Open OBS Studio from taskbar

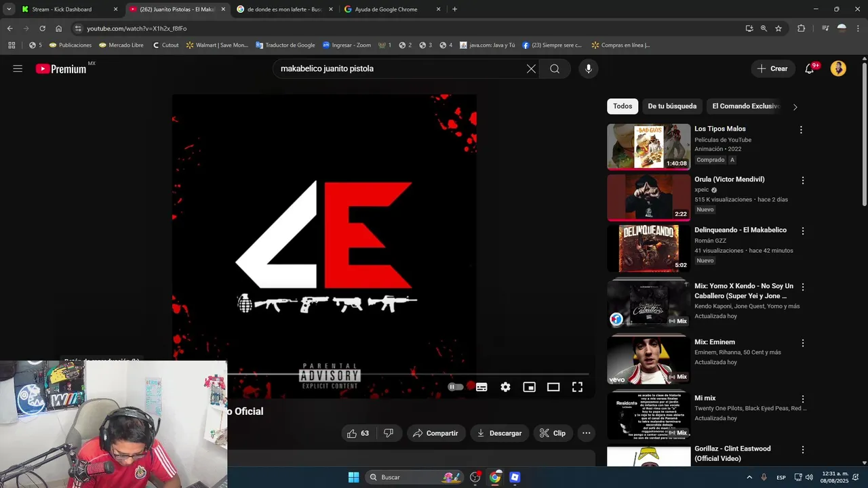pyautogui.click(x=475, y=477)
